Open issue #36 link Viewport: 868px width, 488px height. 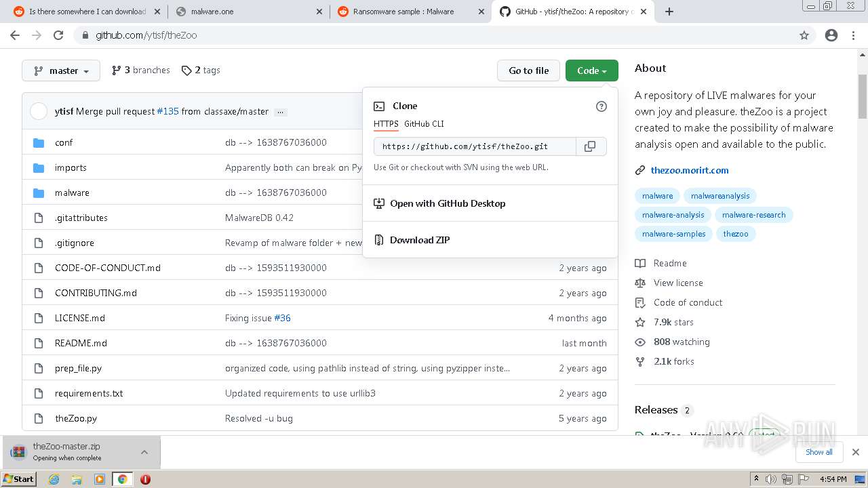point(282,318)
